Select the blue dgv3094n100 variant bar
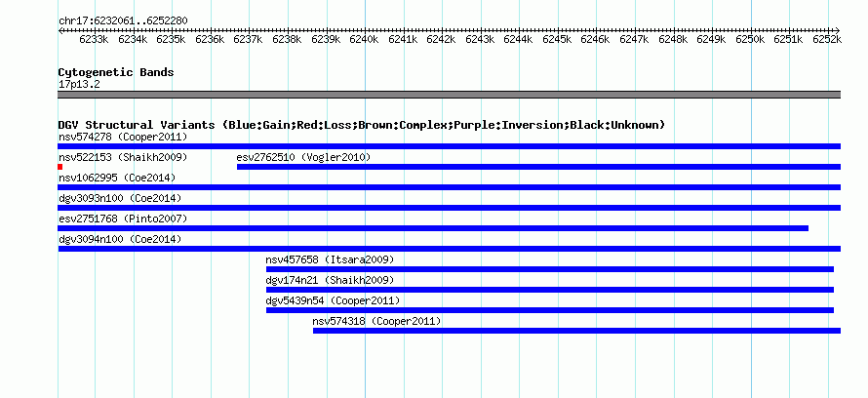This screenshot has width=868, height=398. (449, 249)
